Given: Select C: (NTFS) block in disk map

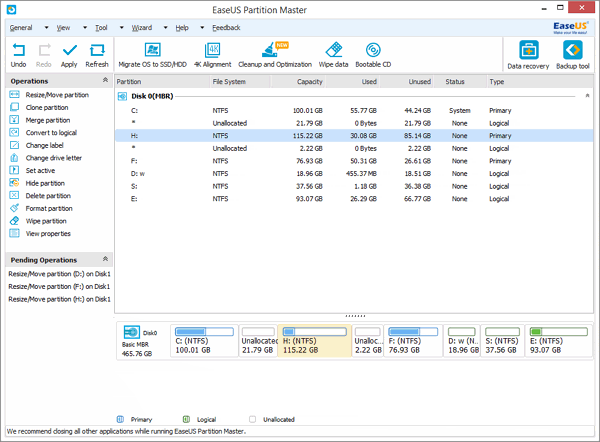Looking at the screenshot, I should click(204, 341).
